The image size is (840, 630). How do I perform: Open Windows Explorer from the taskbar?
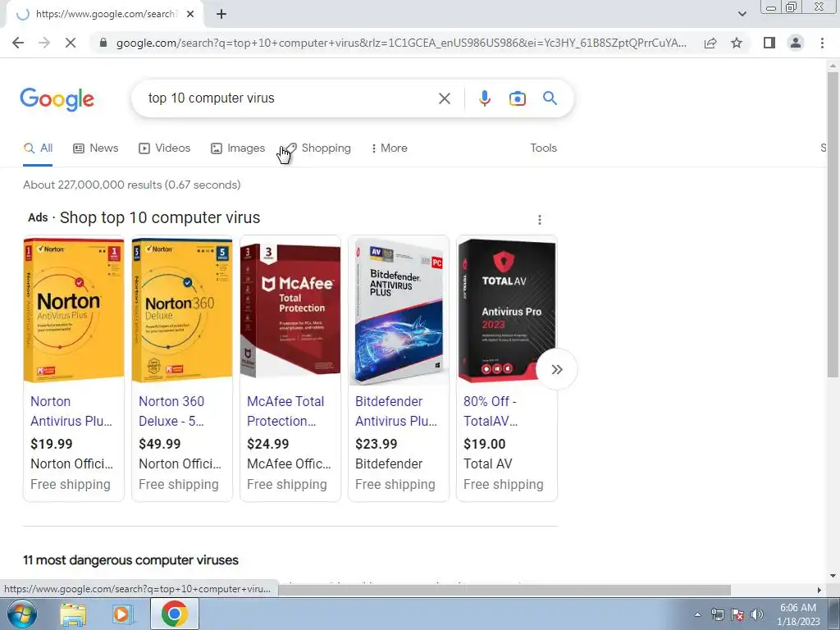coord(73,614)
